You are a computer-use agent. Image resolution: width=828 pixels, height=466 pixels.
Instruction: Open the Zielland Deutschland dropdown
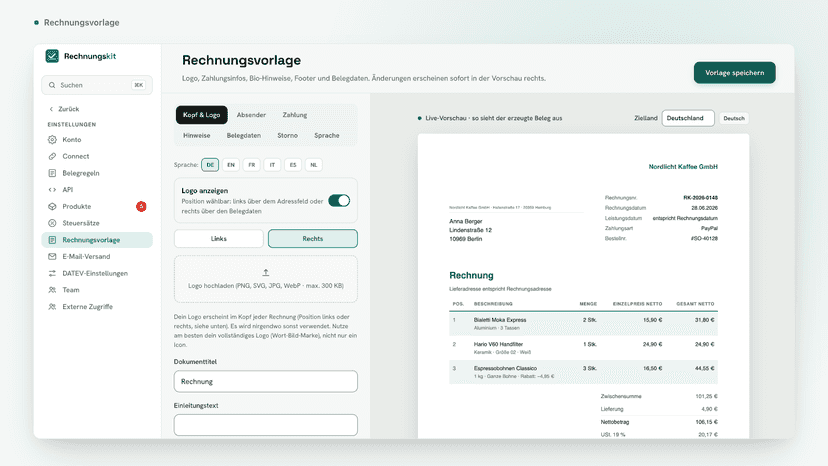coord(688,118)
